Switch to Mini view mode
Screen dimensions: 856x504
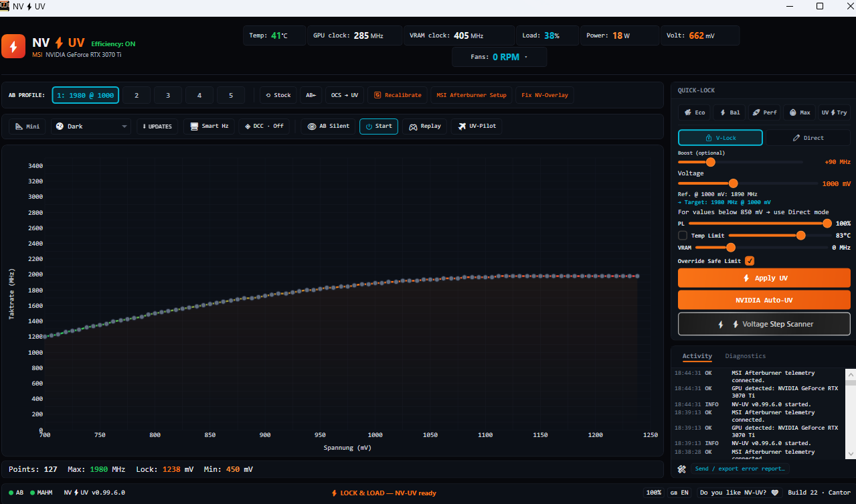point(27,127)
